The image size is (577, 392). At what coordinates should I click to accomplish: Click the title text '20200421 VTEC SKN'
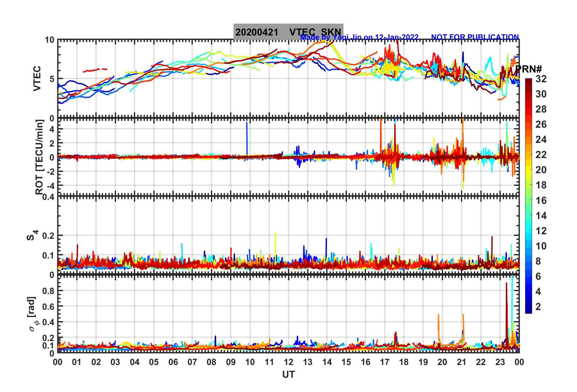click(x=288, y=32)
